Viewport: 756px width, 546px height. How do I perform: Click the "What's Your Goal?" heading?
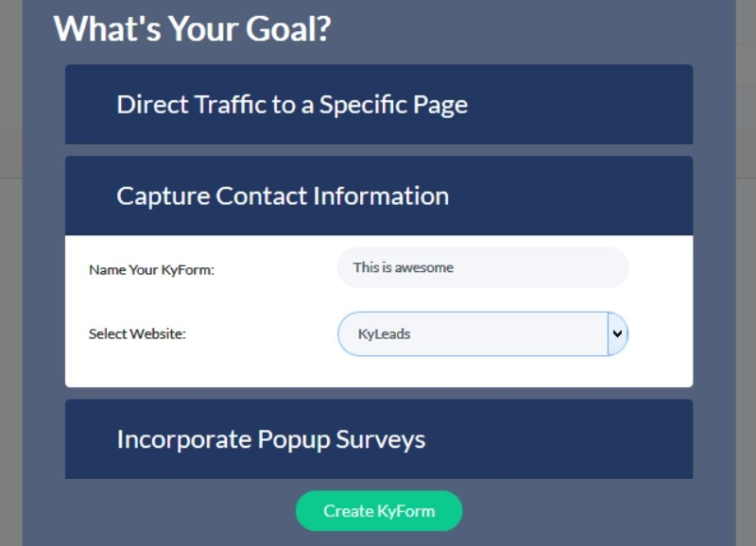click(192, 28)
